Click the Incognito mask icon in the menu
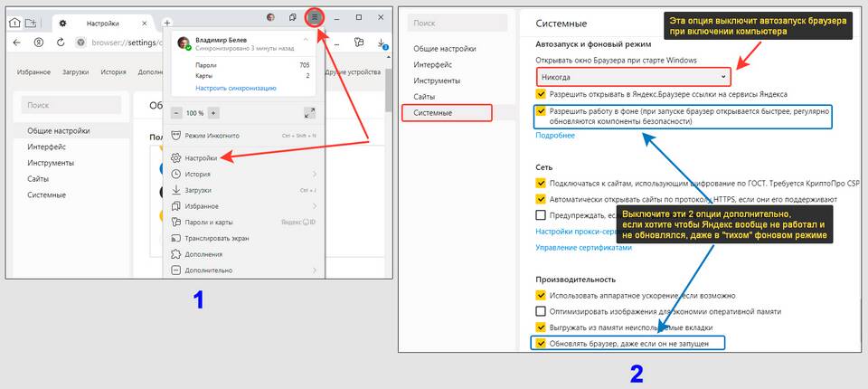 (176, 136)
